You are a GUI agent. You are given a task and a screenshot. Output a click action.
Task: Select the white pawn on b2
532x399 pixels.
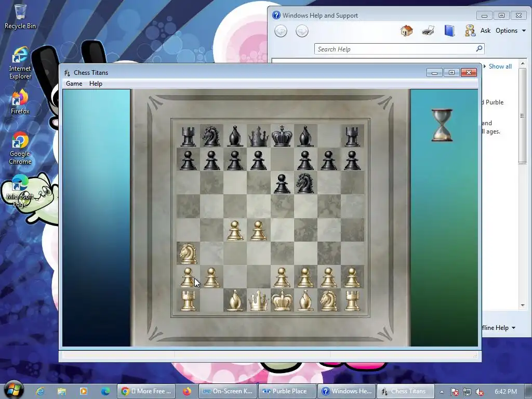(212, 277)
